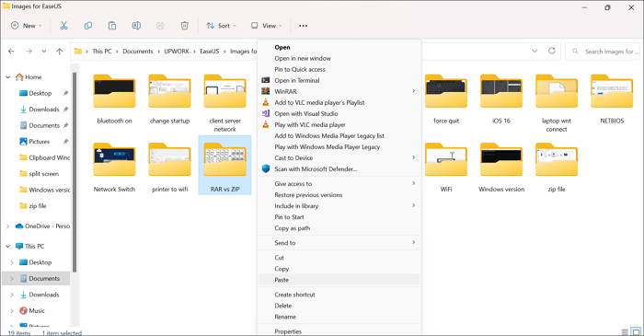
Task: Select the 'RAR vs ZIP' folder
Action: point(225,165)
